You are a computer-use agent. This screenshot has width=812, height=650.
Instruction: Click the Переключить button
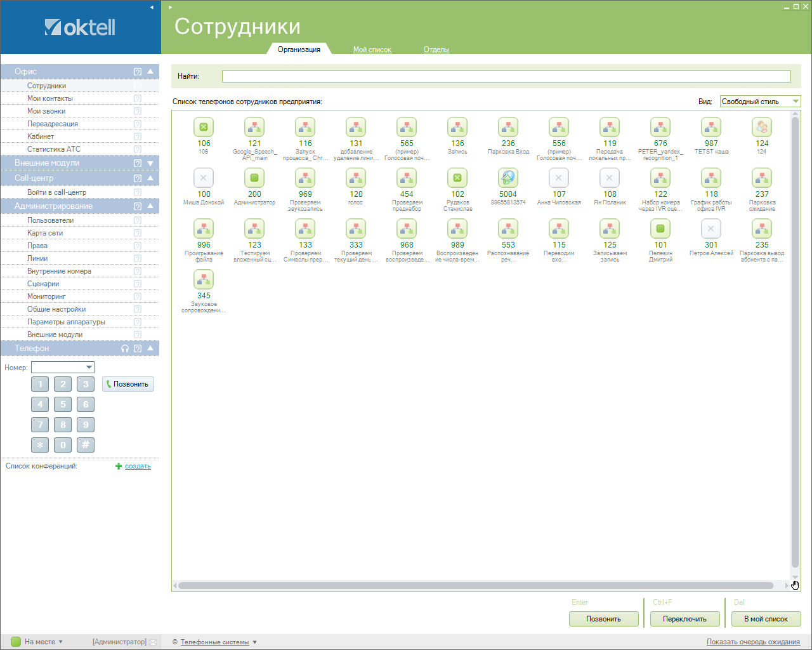click(x=684, y=619)
